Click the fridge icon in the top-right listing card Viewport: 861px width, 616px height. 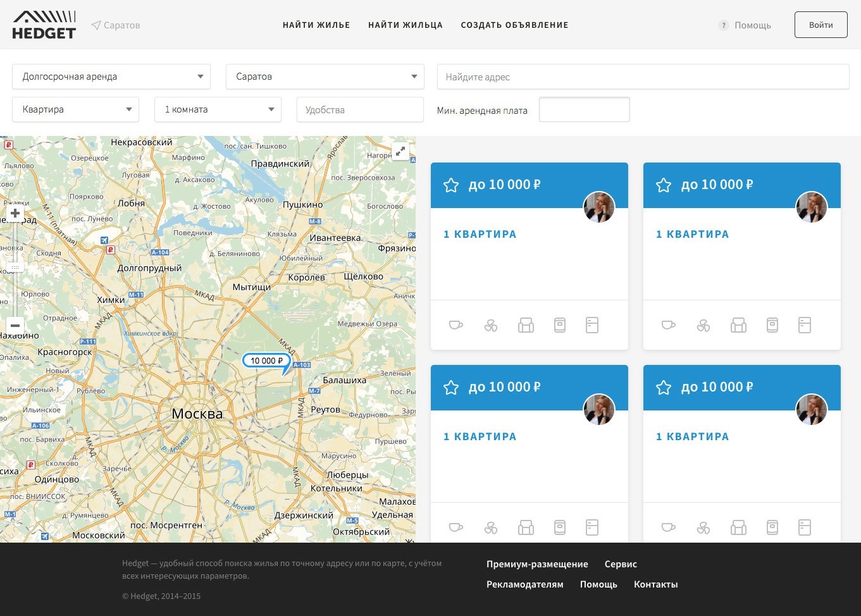[x=804, y=325]
